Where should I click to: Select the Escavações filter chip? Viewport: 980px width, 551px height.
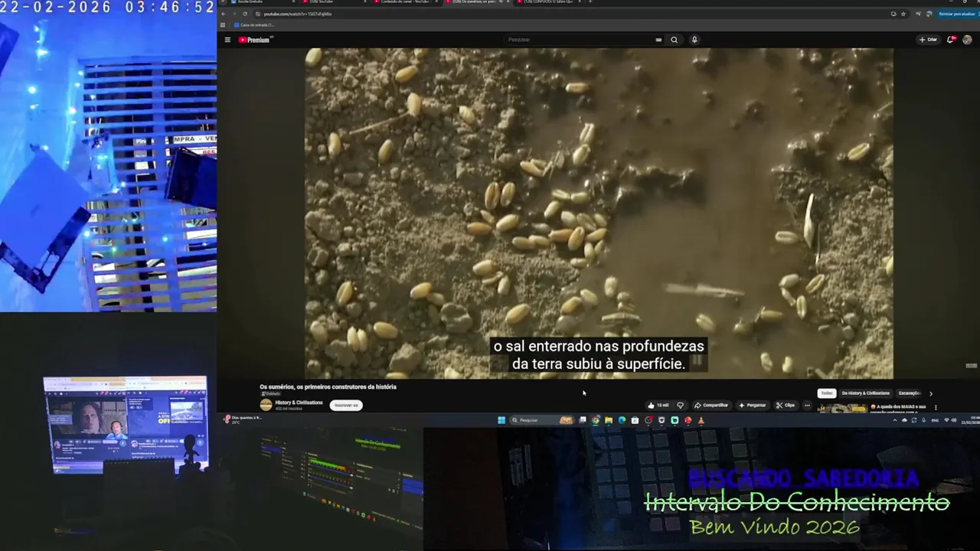pyautogui.click(x=909, y=393)
